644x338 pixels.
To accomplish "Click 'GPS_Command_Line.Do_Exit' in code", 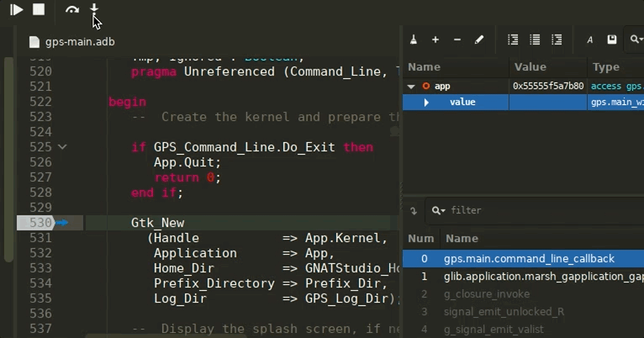I will (245, 147).
